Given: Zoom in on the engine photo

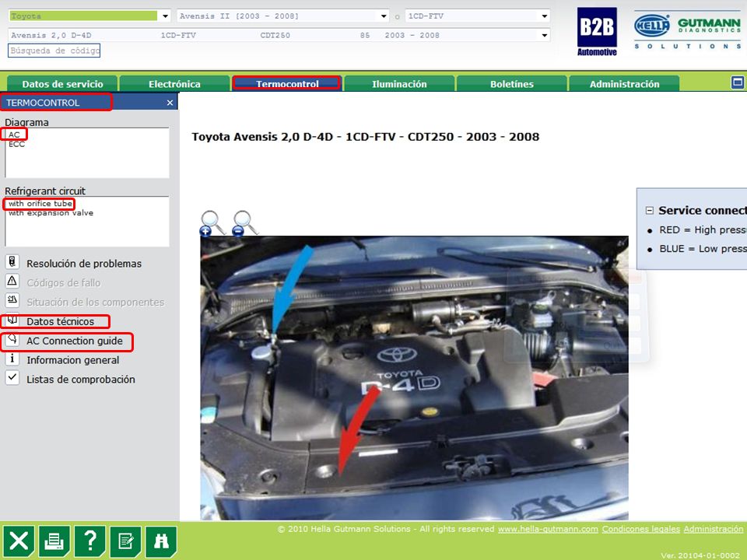Looking at the screenshot, I should [x=211, y=223].
